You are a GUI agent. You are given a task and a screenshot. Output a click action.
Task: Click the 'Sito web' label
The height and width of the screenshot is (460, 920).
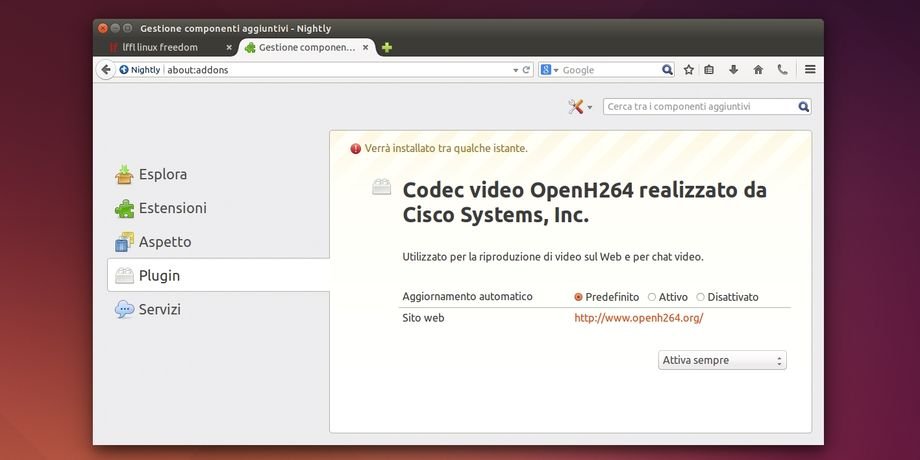pyautogui.click(x=423, y=318)
